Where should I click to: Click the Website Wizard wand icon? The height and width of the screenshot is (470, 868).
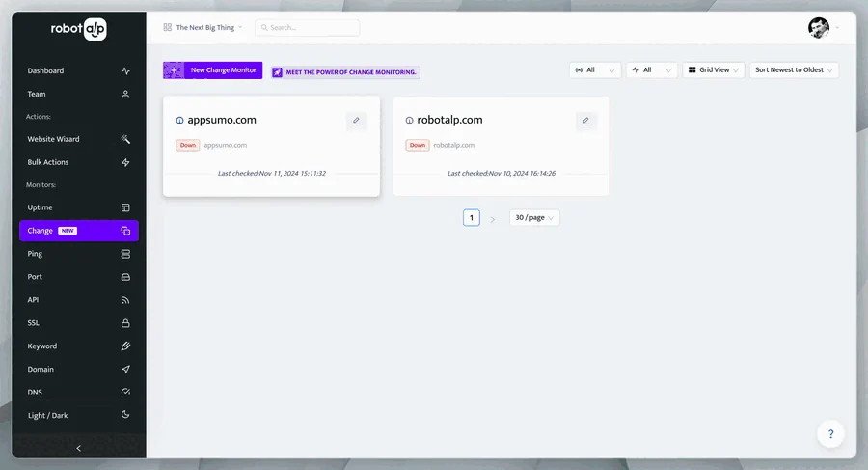(125, 139)
